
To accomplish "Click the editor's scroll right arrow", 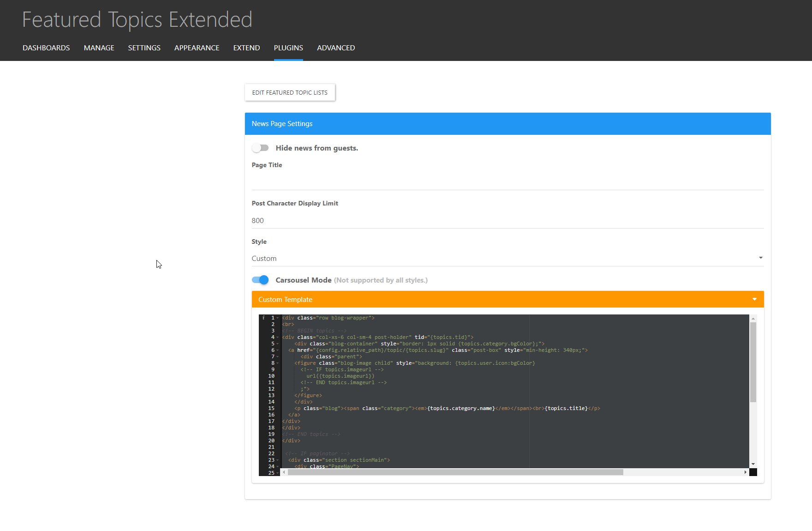I will [745, 472].
